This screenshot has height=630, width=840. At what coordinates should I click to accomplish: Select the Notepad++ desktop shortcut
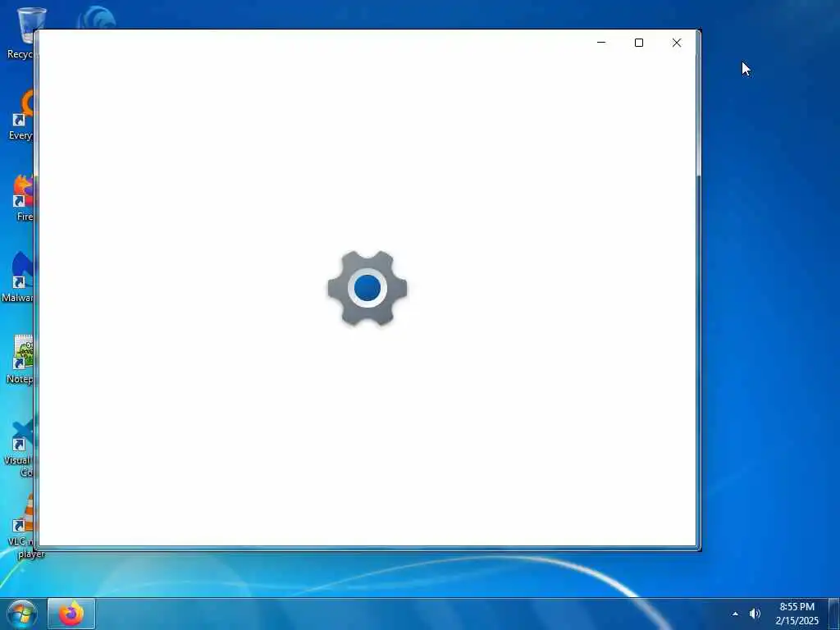pyautogui.click(x=21, y=359)
